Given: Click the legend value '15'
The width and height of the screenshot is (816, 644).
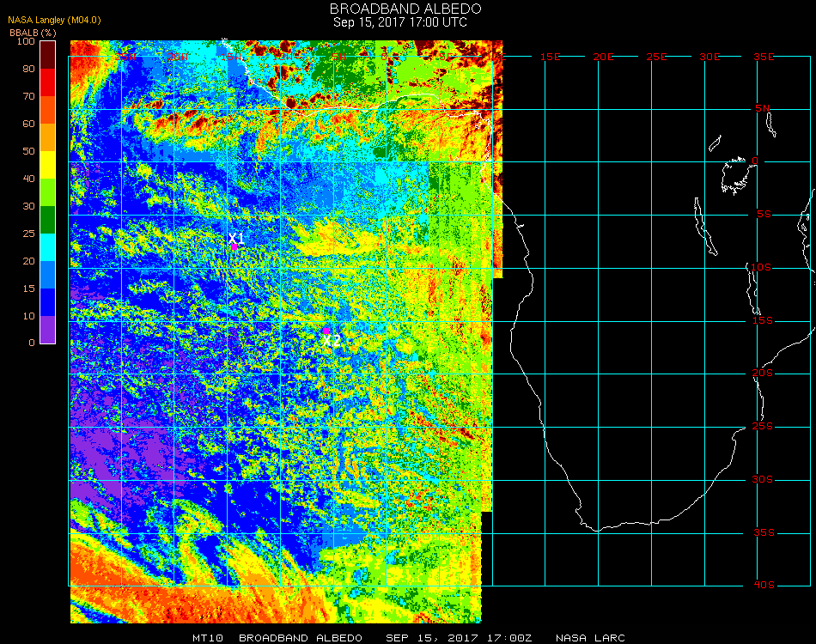Looking at the screenshot, I should 28,289.
